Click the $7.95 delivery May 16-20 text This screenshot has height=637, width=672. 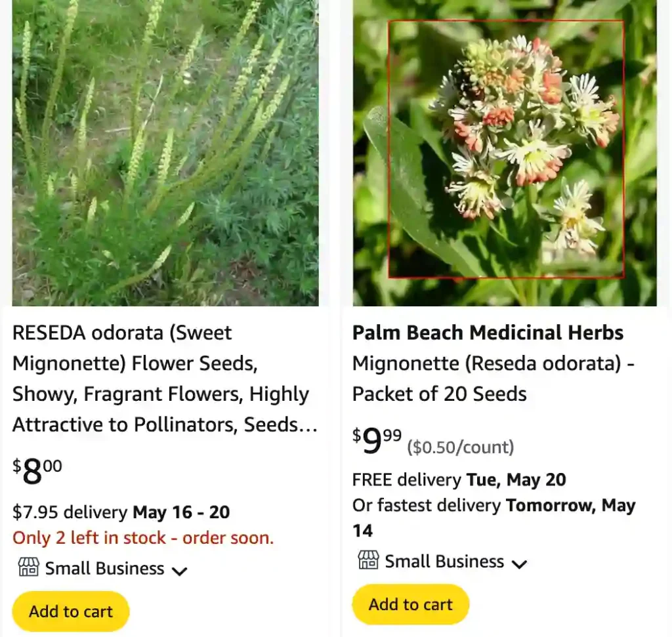tap(121, 512)
